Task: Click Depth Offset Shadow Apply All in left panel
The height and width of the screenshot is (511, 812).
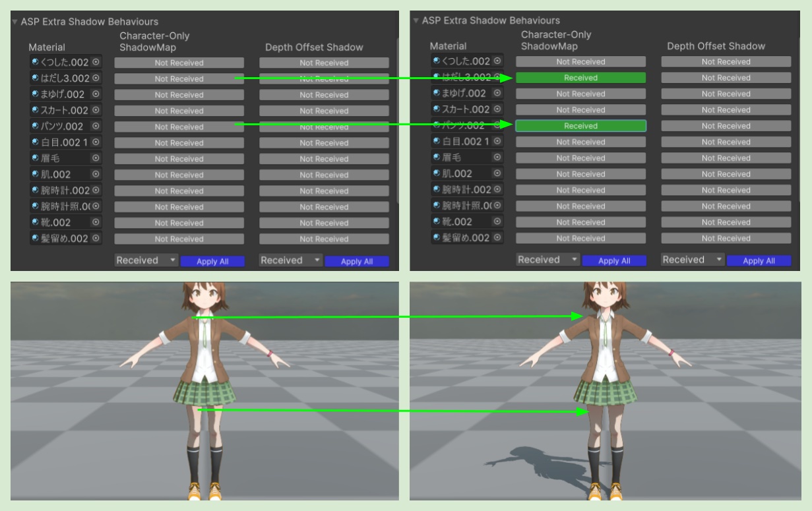Action: pyautogui.click(x=357, y=262)
